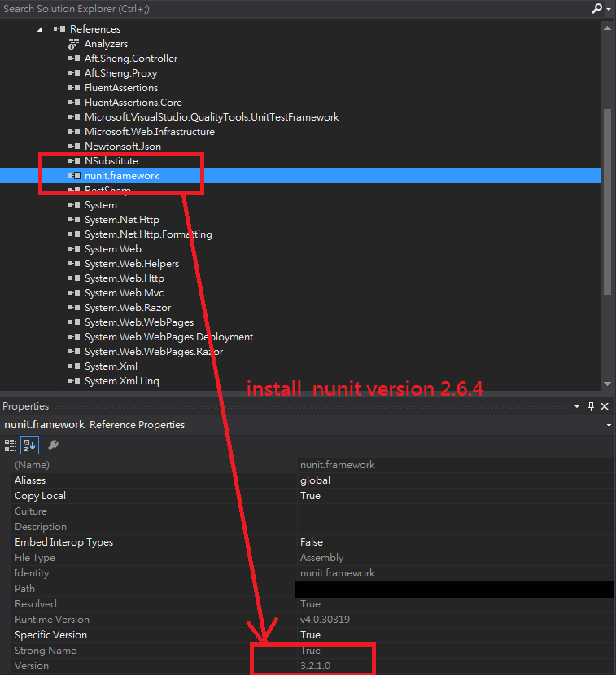Select the Copy Local property row
616x675 pixels.
pyautogui.click(x=313, y=496)
